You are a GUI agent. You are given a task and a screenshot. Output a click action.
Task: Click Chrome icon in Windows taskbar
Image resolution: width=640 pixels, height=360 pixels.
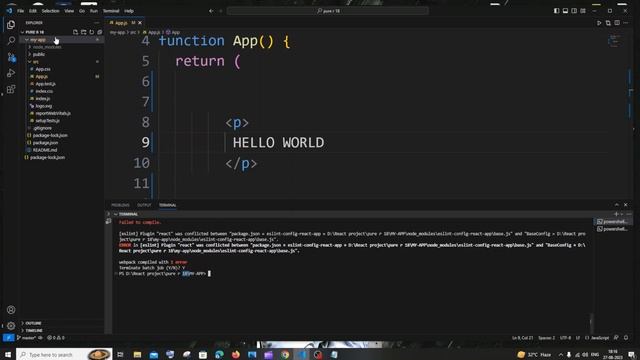tap(285, 355)
